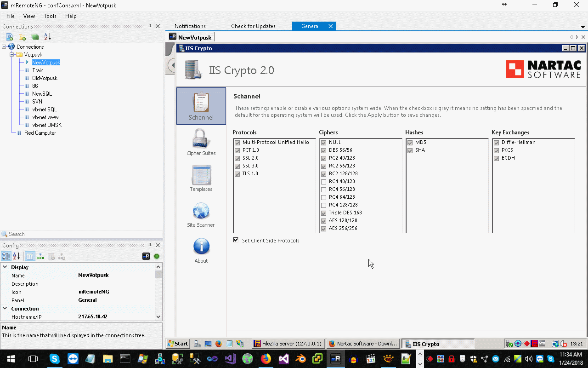Click IIS Crypto remote taskbar button
Image resolution: width=588 pixels, height=368 pixels.
click(x=438, y=344)
